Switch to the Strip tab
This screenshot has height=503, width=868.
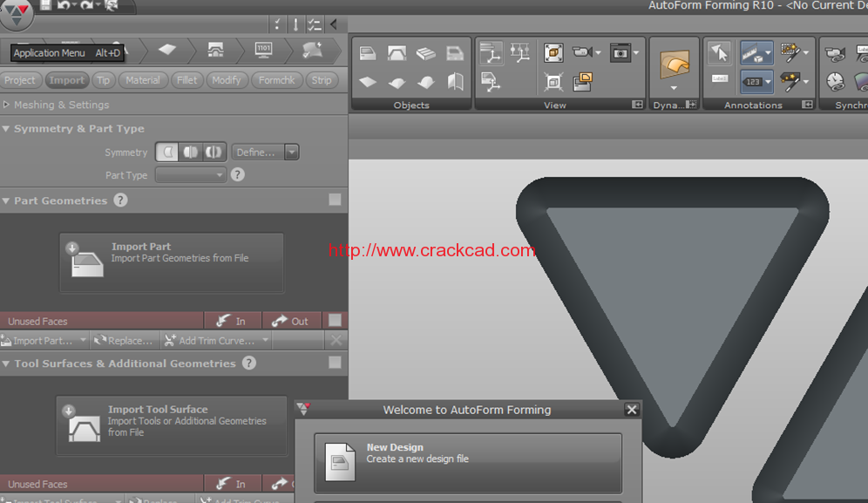(x=322, y=80)
